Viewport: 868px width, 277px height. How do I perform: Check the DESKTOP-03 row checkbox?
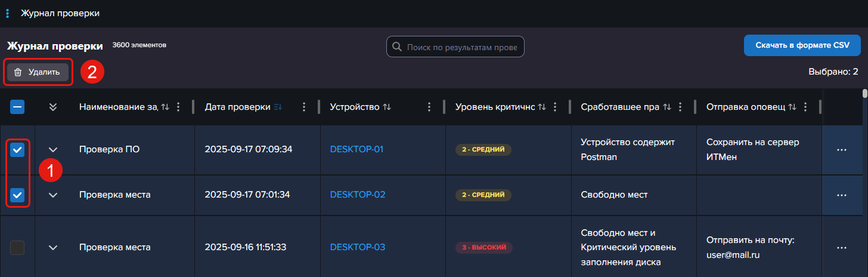17,247
